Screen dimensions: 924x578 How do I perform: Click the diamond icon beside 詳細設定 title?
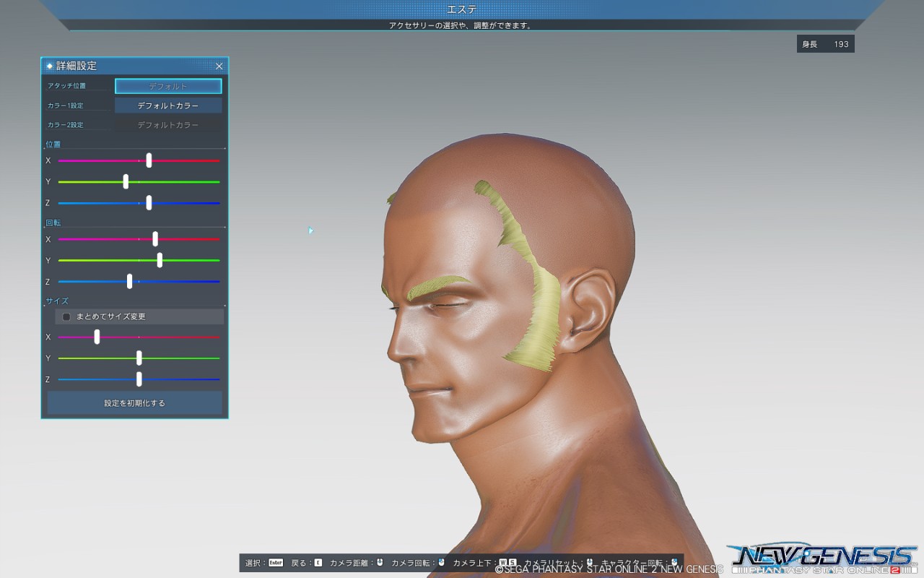pyautogui.click(x=49, y=66)
